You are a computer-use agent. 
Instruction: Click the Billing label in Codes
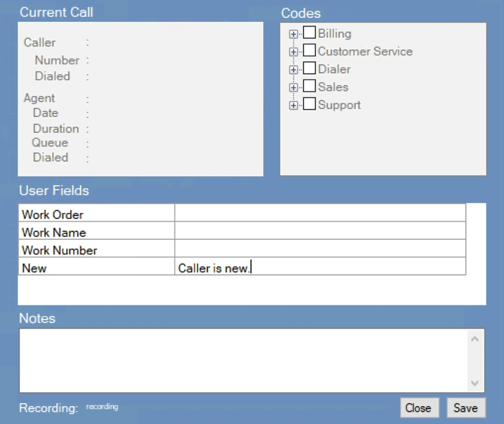point(335,33)
